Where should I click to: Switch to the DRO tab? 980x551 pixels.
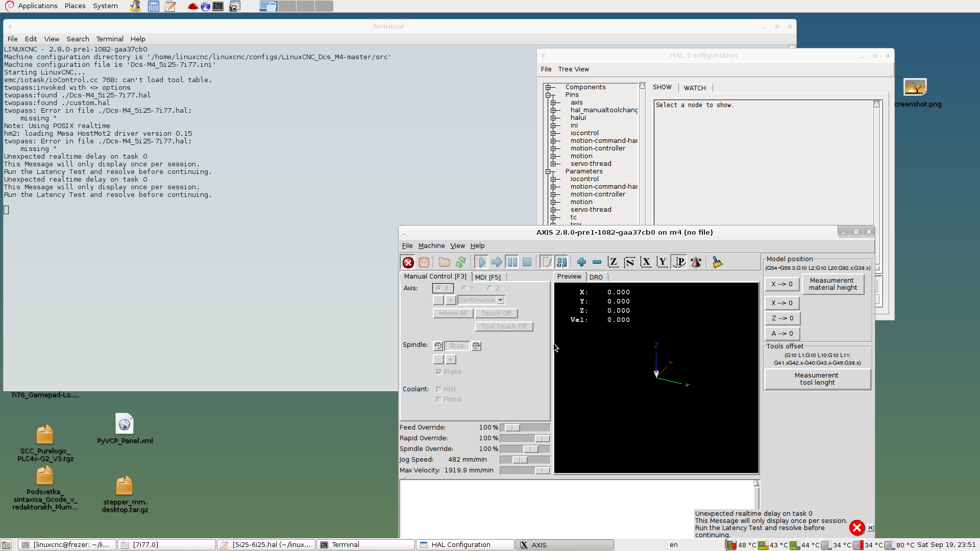596,277
